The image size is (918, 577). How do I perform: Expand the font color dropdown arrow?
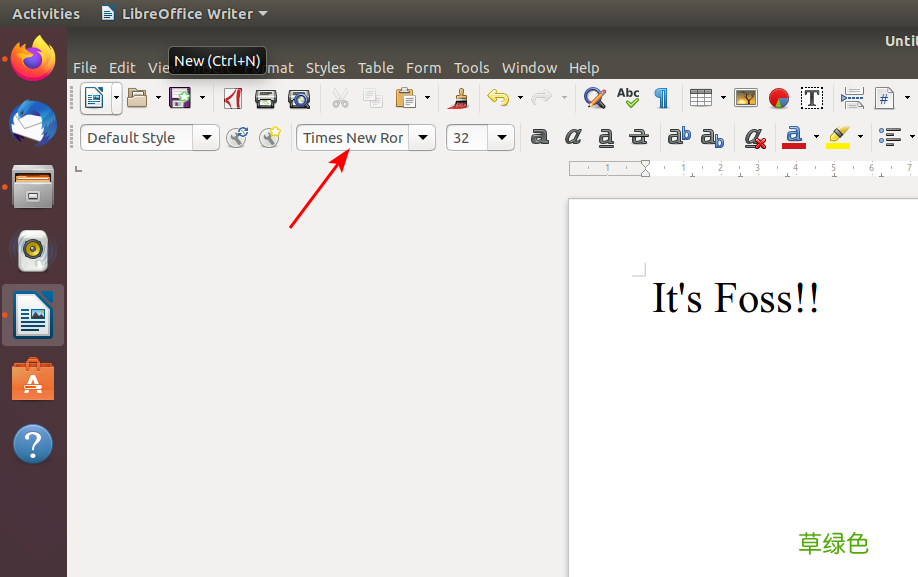point(816,137)
